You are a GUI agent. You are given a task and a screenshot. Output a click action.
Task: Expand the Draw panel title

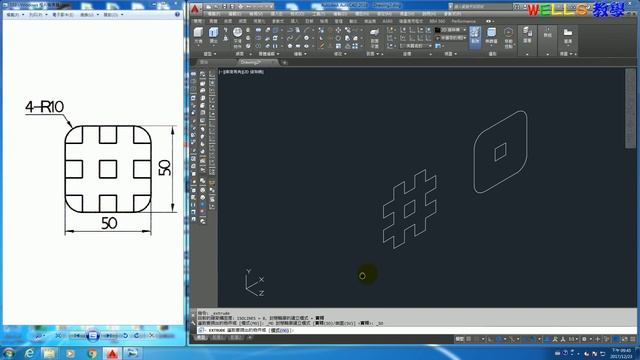[300, 54]
